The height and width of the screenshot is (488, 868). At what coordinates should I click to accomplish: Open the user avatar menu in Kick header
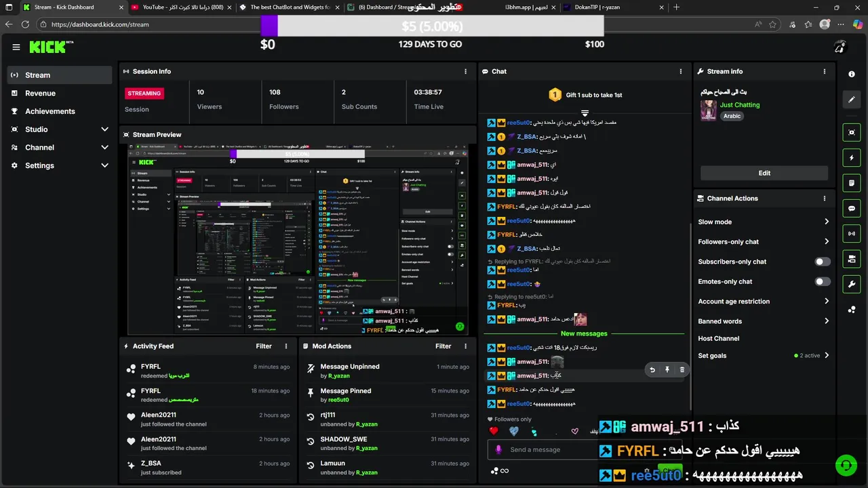840,47
